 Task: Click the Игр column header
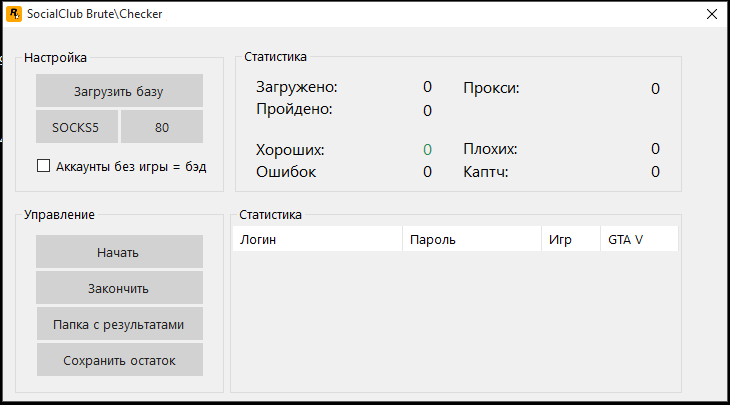point(570,240)
